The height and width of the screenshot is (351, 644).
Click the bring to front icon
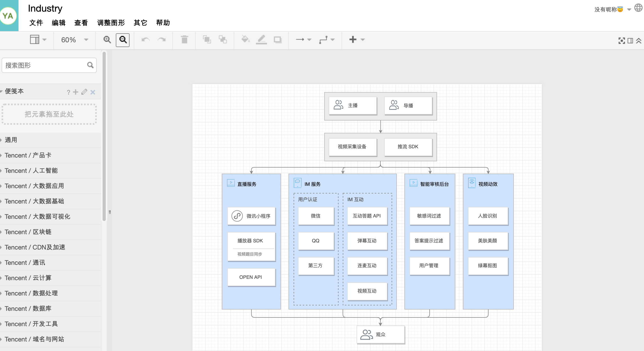(207, 40)
